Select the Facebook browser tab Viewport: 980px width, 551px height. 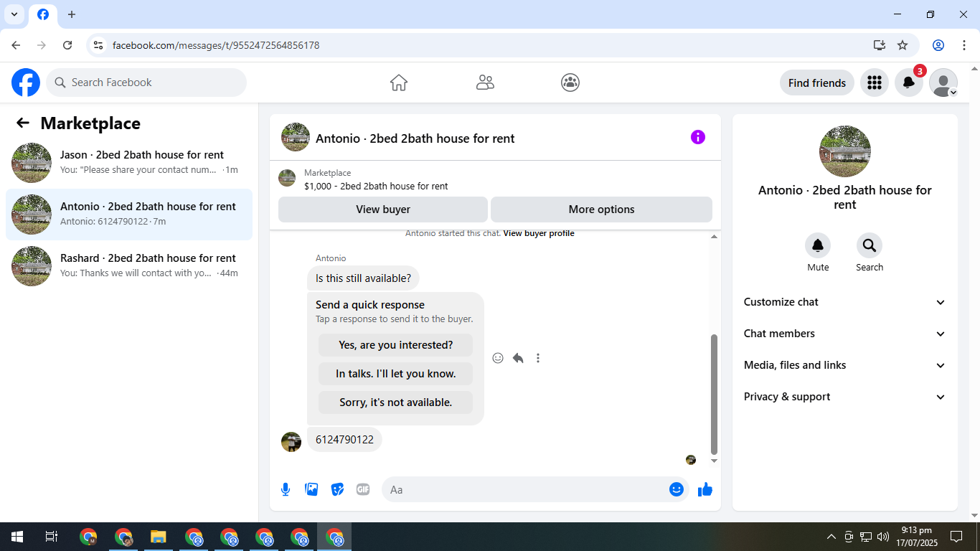[x=43, y=14]
